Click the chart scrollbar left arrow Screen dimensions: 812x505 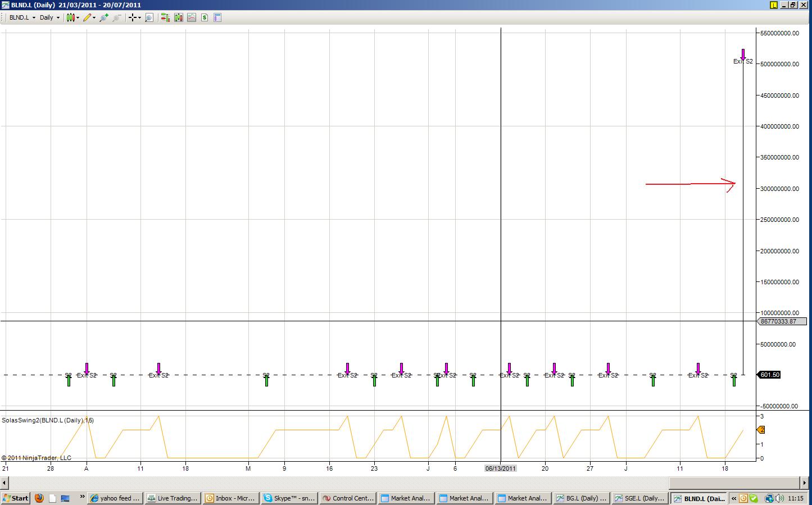tap(4, 483)
